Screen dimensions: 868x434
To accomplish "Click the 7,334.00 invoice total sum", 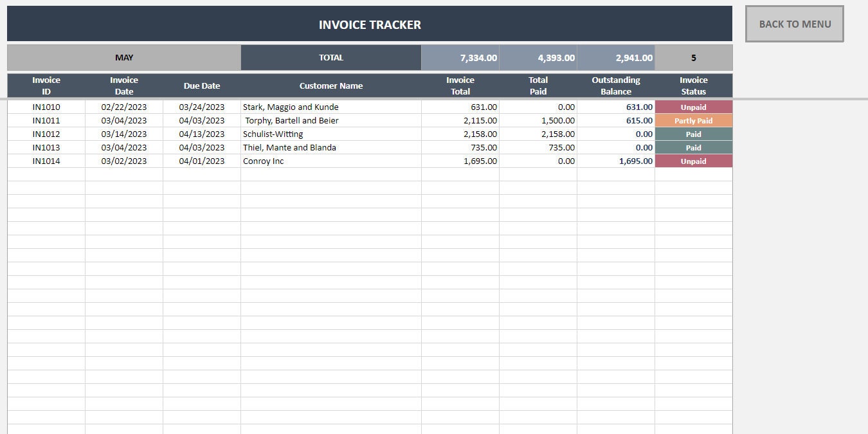I will click(x=460, y=57).
